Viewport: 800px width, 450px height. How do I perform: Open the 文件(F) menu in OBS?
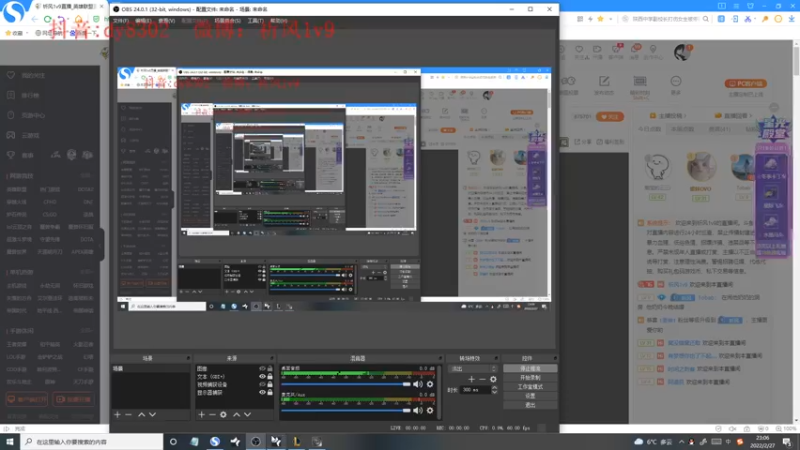(x=121, y=21)
